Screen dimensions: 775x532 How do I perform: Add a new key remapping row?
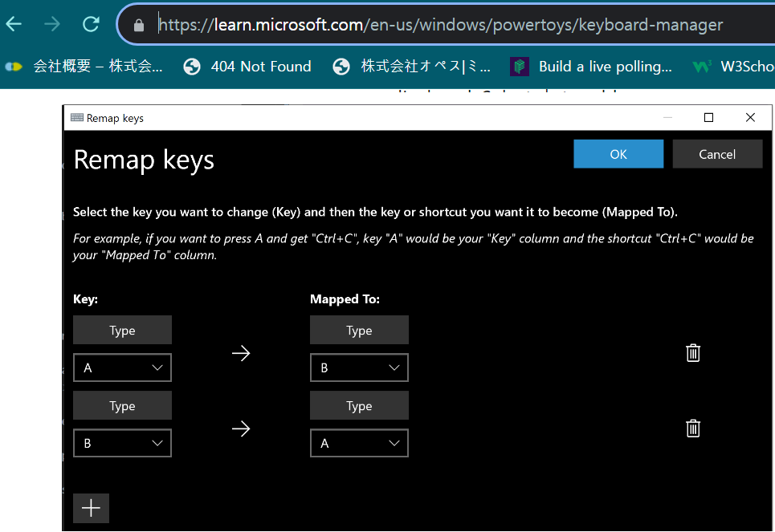(x=91, y=508)
